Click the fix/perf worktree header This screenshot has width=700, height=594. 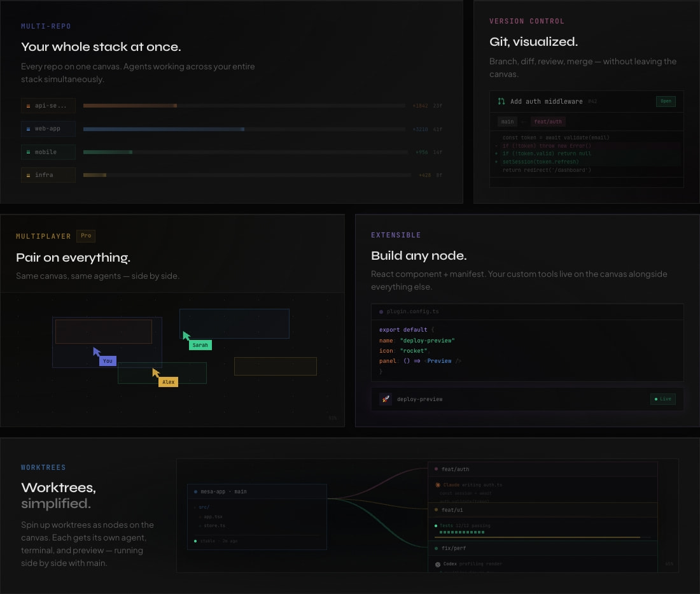pyautogui.click(x=542, y=548)
